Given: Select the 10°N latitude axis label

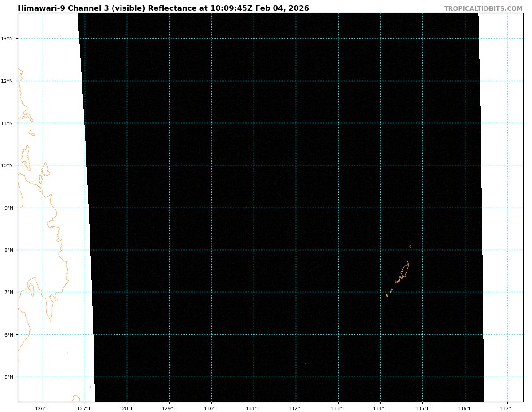Looking at the screenshot, I should click(7, 165).
